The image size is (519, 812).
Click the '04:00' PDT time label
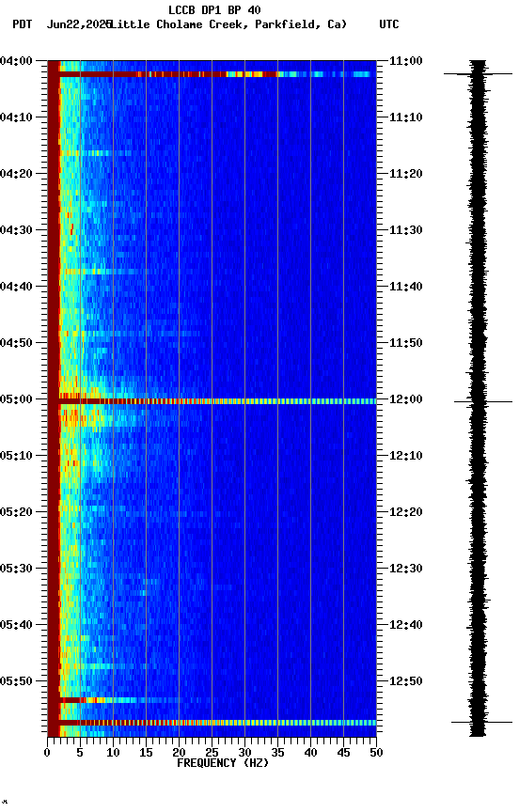pos(16,61)
